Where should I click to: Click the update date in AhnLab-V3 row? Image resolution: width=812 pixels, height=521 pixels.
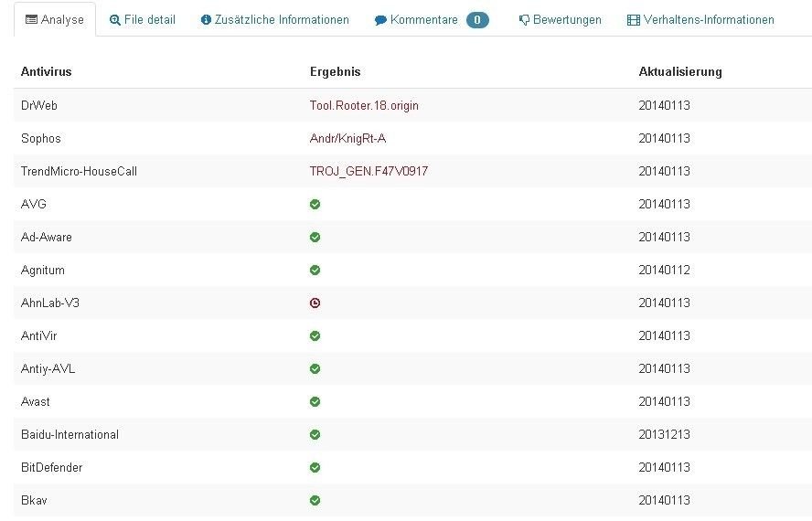coord(665,303)
